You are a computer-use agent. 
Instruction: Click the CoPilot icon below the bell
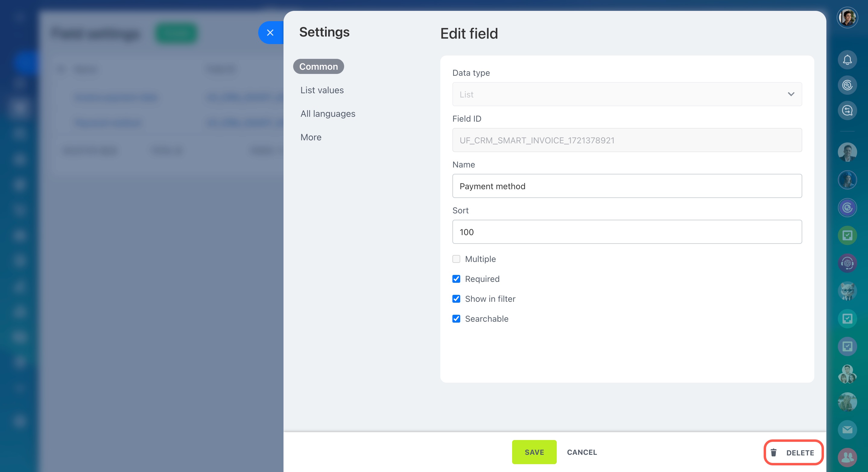click(847, 85)
